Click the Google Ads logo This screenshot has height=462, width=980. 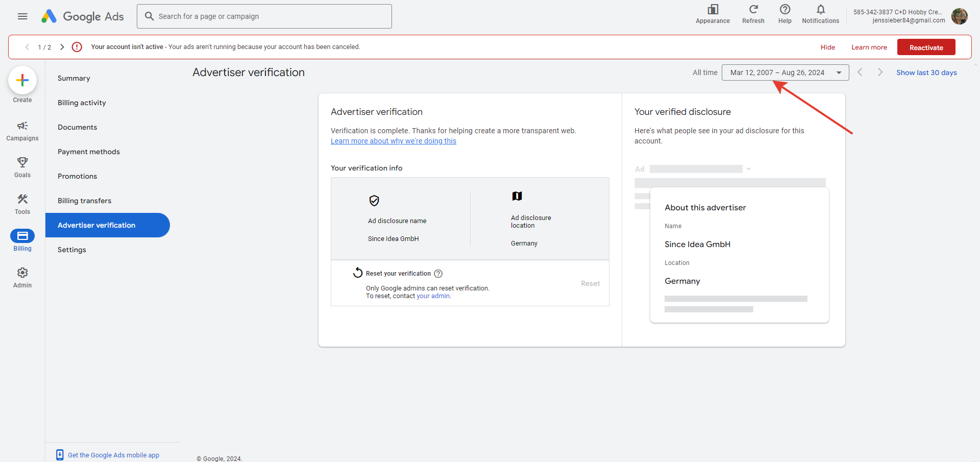click(83, 16)
